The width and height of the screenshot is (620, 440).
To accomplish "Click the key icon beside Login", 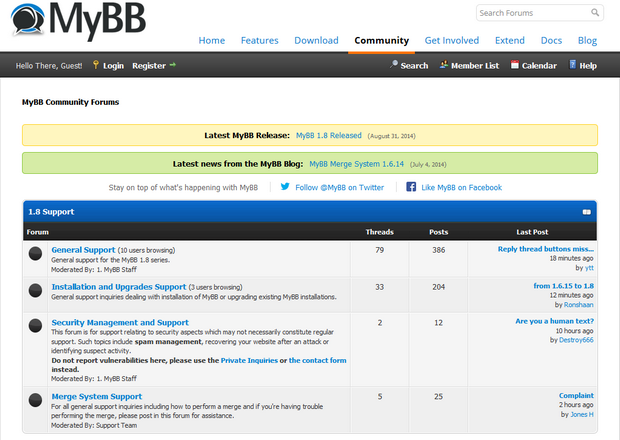I will pyautogui.click(x=96, y=65).
